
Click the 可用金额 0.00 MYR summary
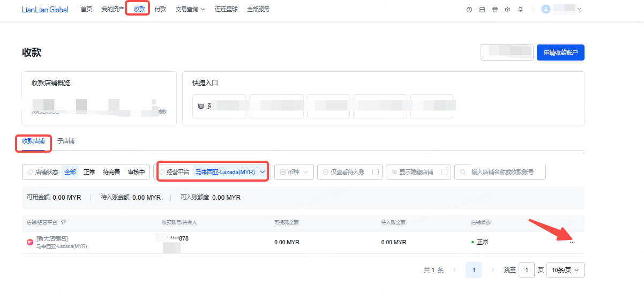54,198
